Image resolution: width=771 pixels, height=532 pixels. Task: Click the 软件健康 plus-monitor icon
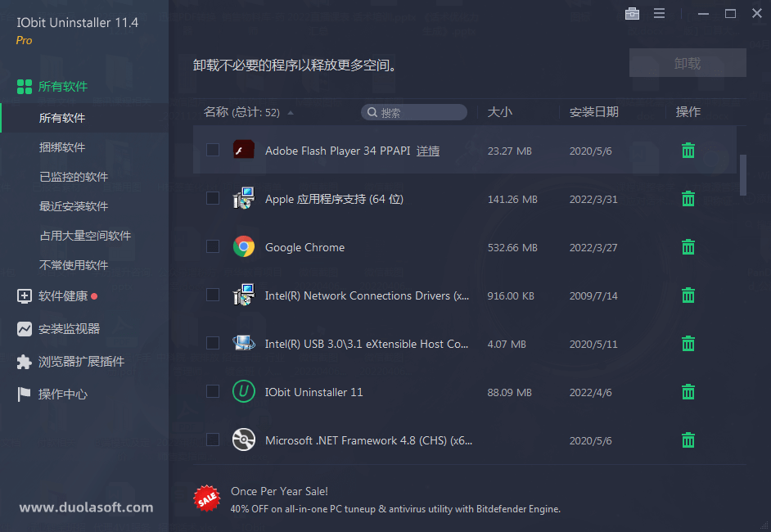click(24, 296)
